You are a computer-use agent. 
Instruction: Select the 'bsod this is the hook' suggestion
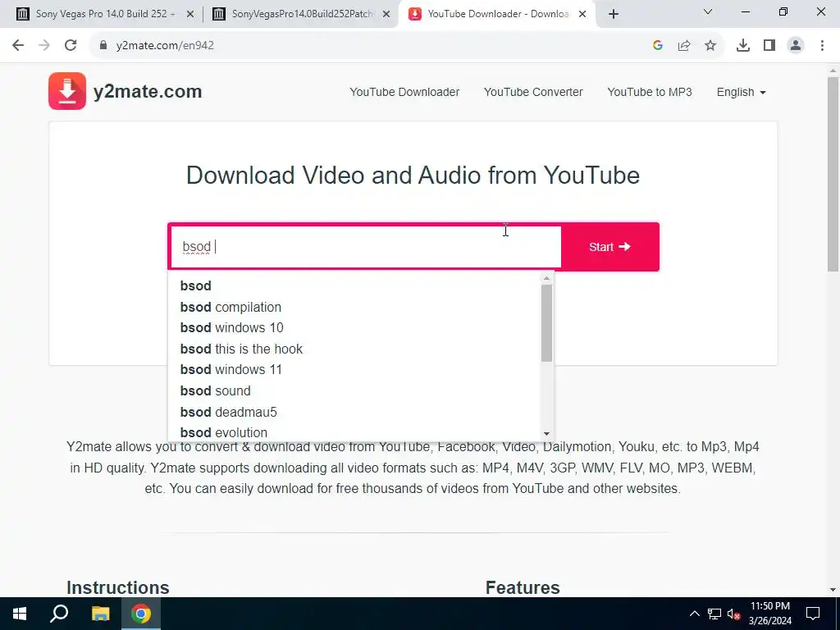point(354,349)
